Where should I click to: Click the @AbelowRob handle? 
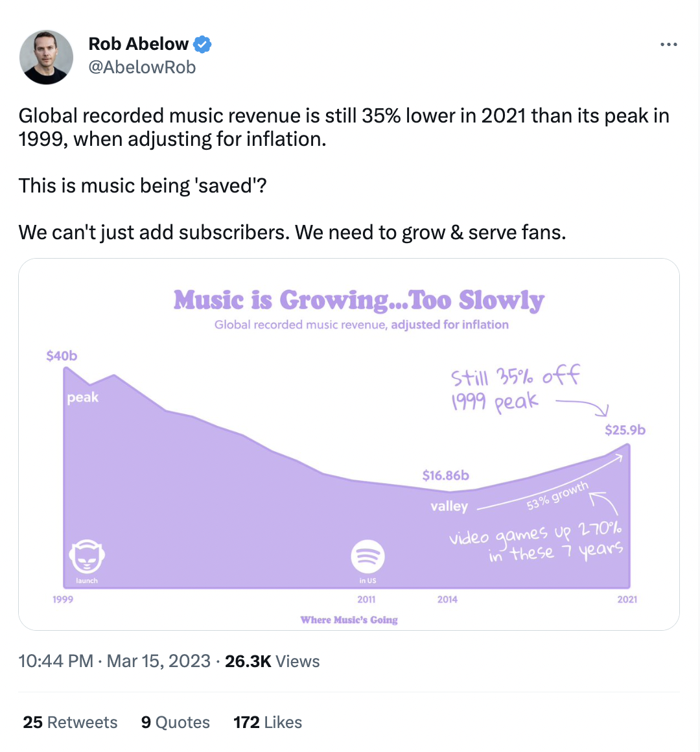click(141, 67)
